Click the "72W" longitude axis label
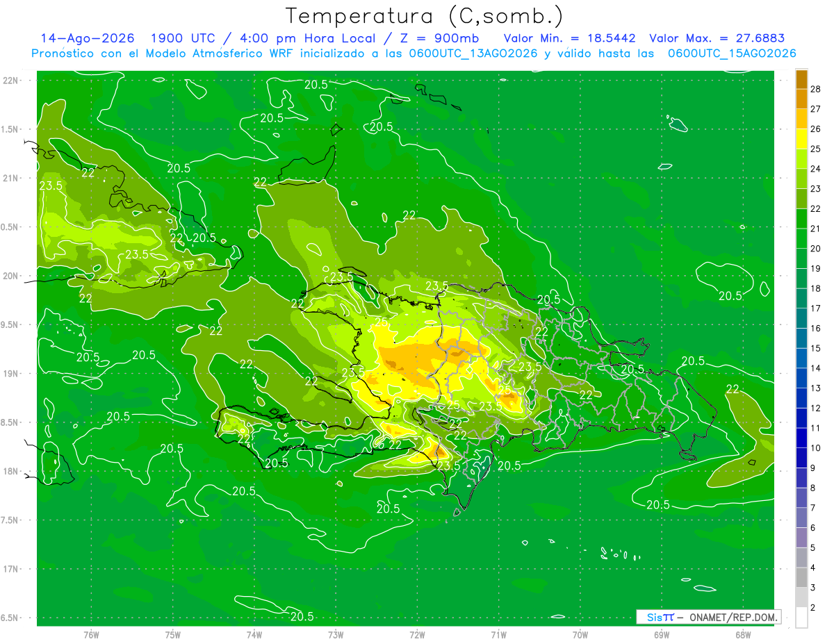Image resolution: width=834 pixels, height=644 pixels. point(417,634)
